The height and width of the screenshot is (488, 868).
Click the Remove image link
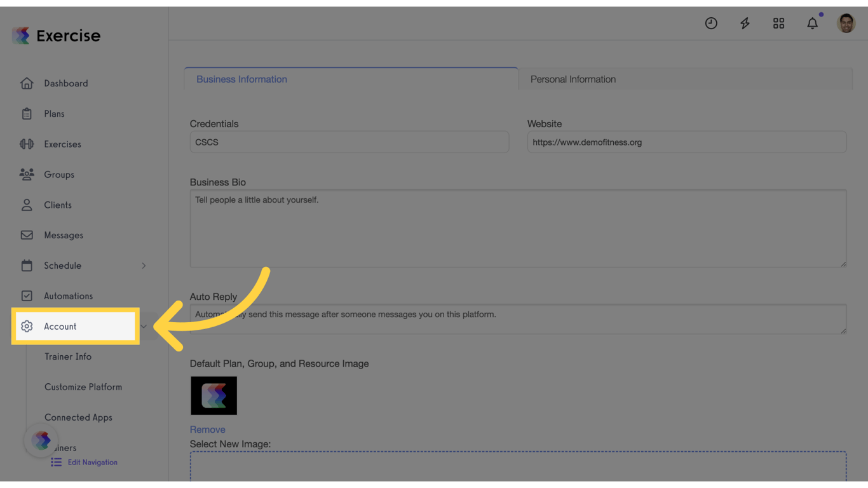click(208, 430)
